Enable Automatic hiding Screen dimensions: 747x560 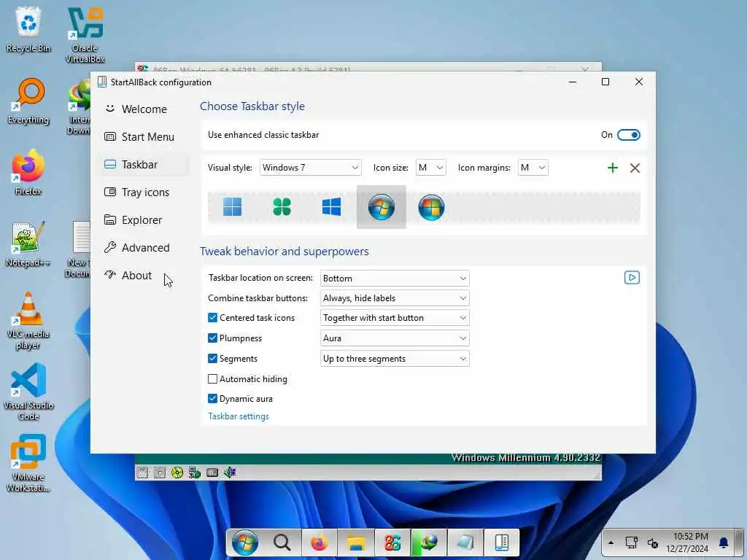pyautogui.click(x=212, y=379)
